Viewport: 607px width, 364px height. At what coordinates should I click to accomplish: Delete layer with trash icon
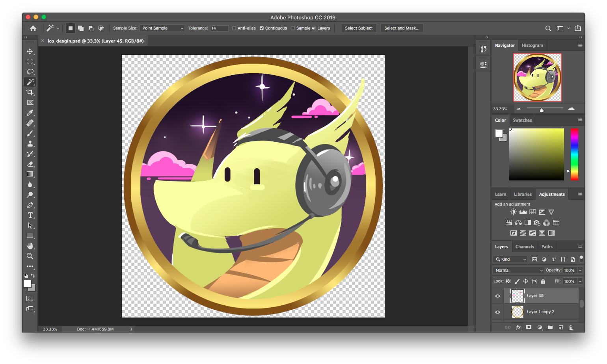click(571, 327)
